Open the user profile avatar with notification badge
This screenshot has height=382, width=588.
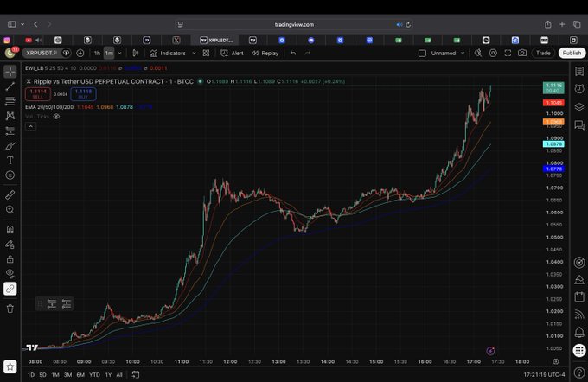(10, 53)
